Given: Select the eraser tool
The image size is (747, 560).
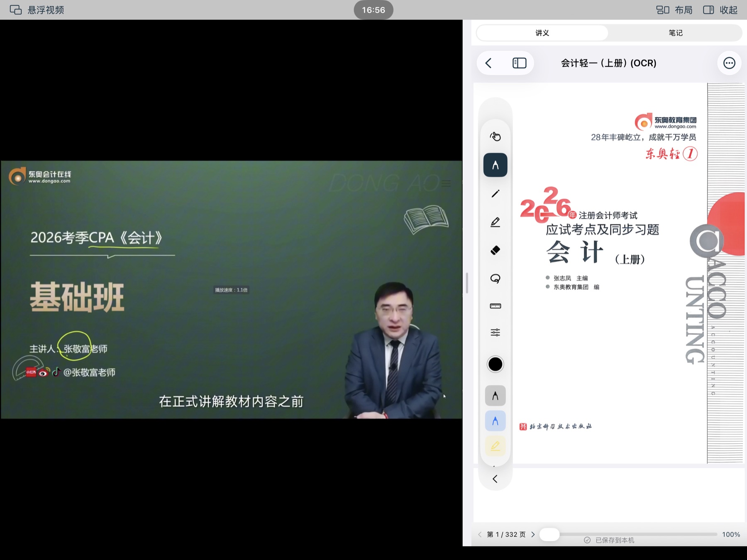Looking at the screenshot, I should (x=495, y=250).
